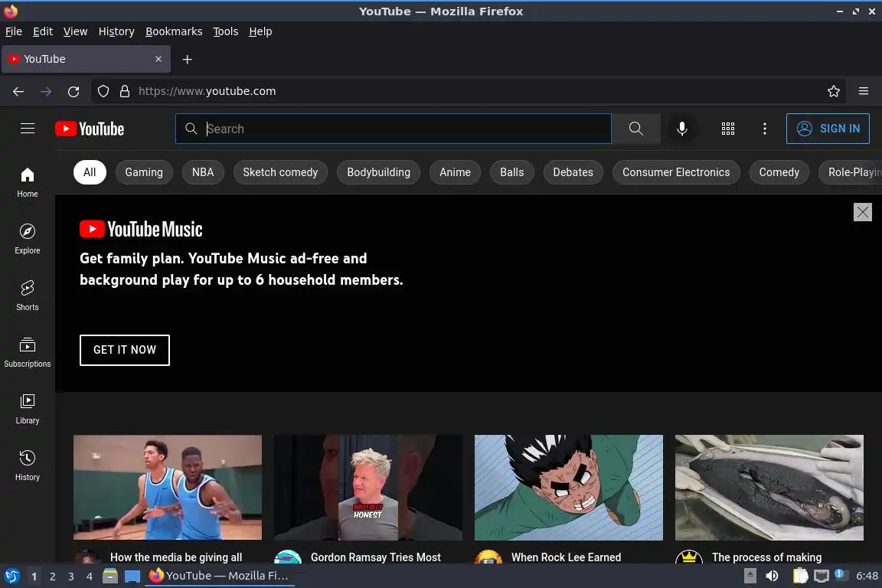The width and height of the screenshot is (882, 588).
Task: Select the Balls filter chip
Action: 512,172
